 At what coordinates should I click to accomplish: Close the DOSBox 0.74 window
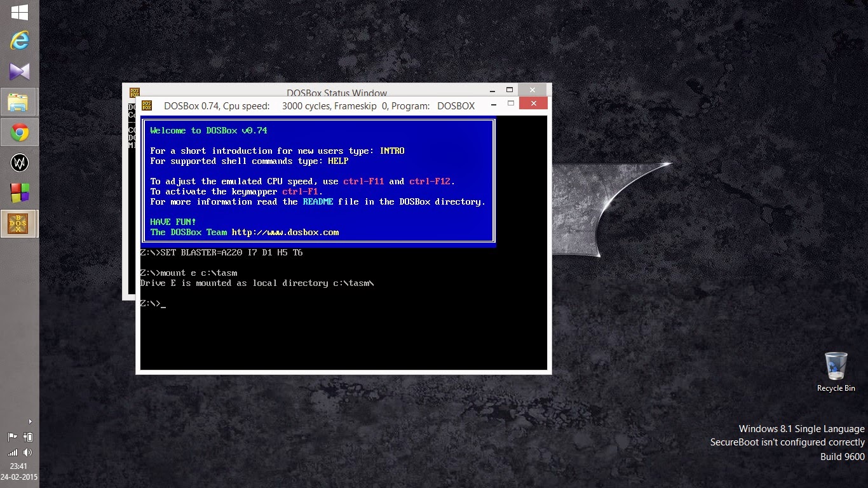point(533,103)
